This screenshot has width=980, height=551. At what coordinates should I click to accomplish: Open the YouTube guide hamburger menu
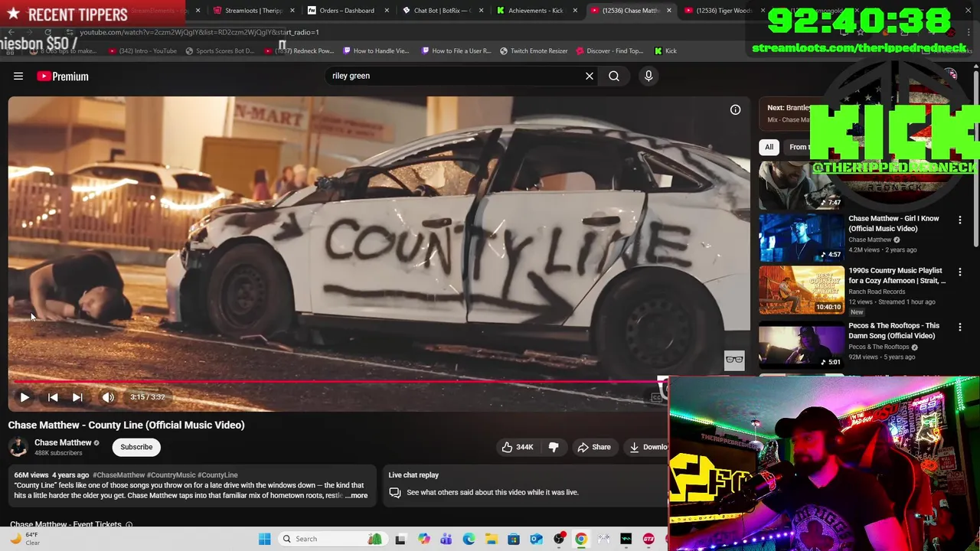point(18,76)
